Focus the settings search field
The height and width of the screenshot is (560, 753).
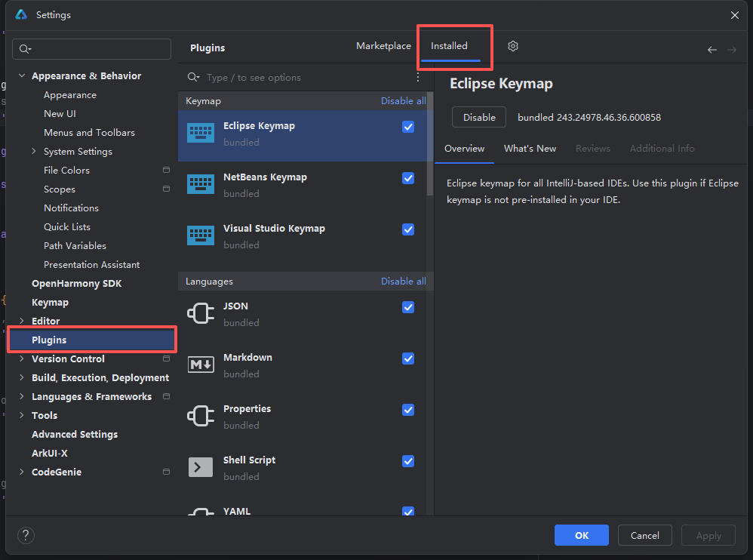click(92, 49)
